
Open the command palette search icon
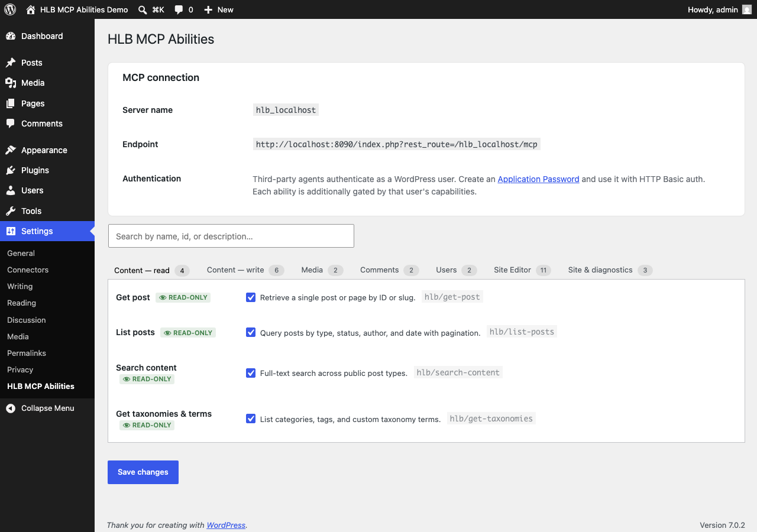click(143, 9)
